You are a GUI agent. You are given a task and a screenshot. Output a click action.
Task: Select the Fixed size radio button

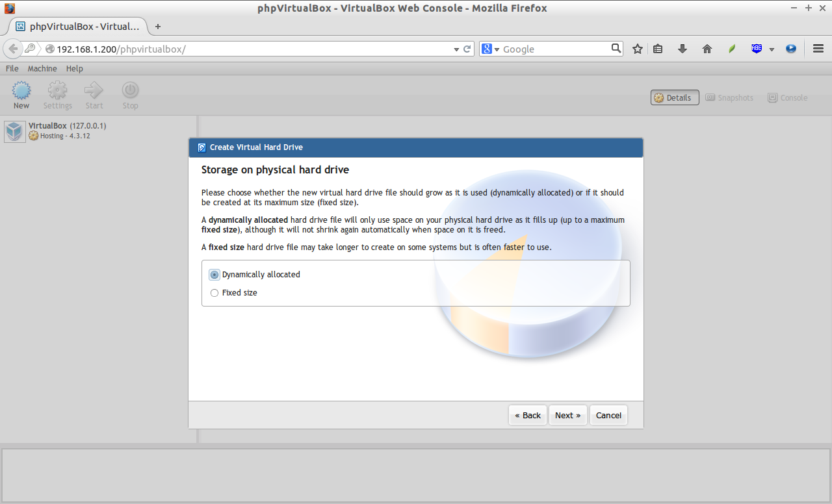click(x=214, y=293)
